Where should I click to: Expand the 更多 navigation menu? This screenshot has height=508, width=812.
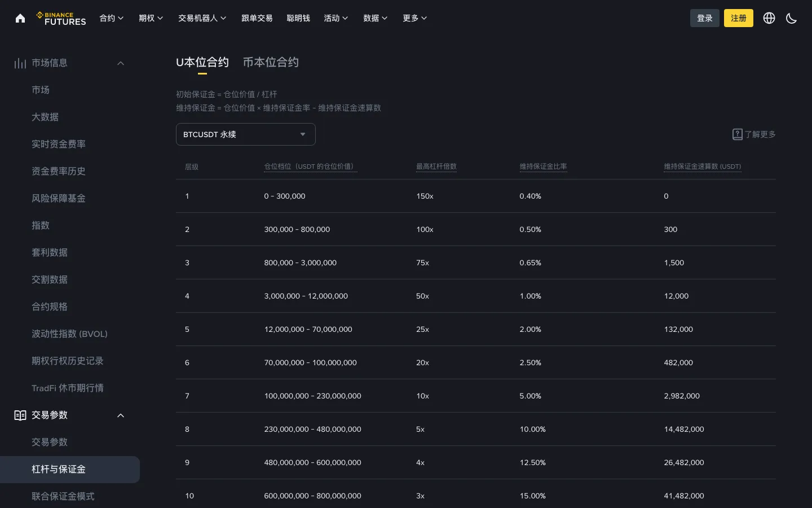point(415,18)
